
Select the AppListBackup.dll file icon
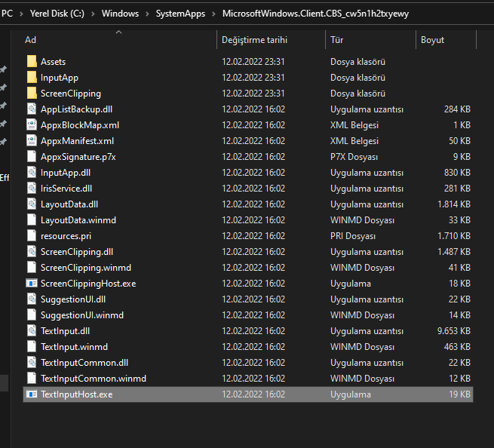(x=32, y=109)
